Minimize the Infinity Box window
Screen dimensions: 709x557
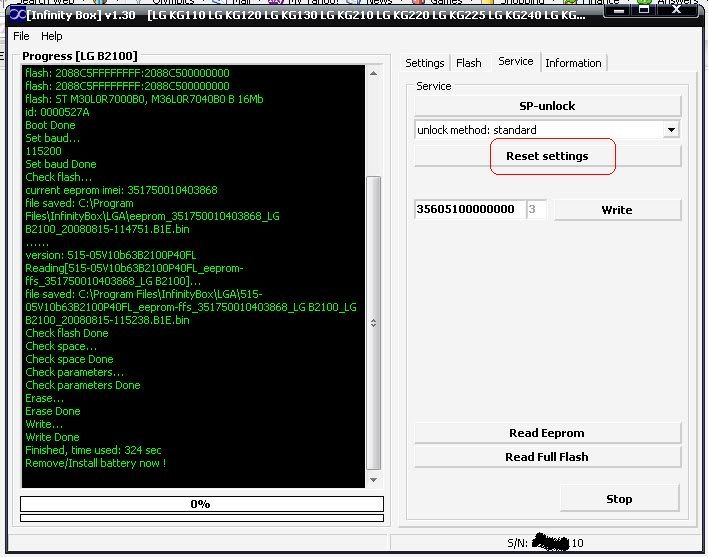point(619,10)
